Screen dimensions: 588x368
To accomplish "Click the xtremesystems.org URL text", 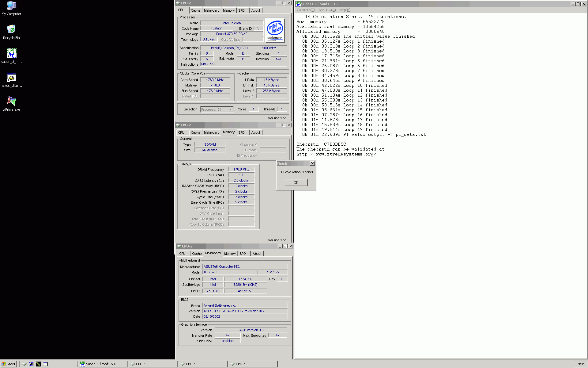I will [336, 154].
